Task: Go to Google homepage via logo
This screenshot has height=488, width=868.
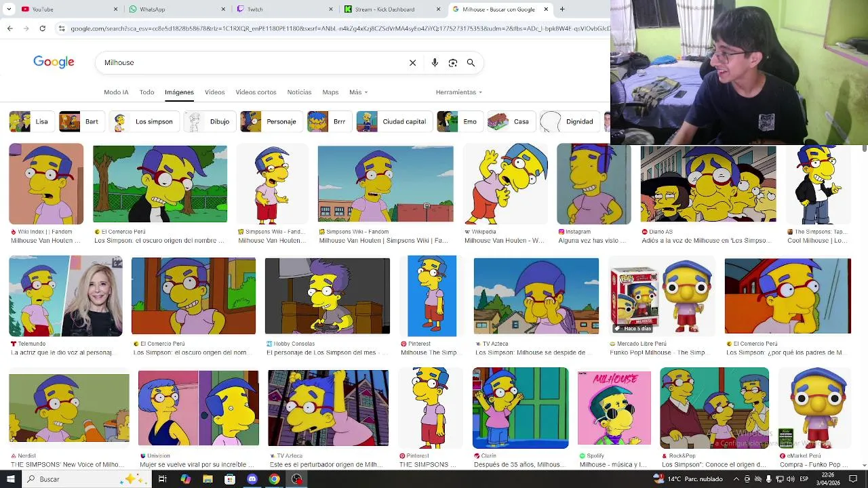Action: point(54,62)
